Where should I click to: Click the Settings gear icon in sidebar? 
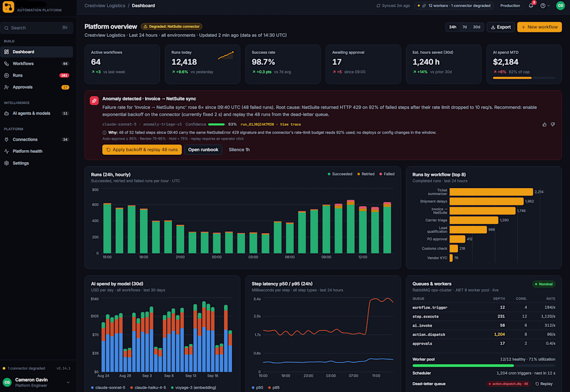(7, 163)
